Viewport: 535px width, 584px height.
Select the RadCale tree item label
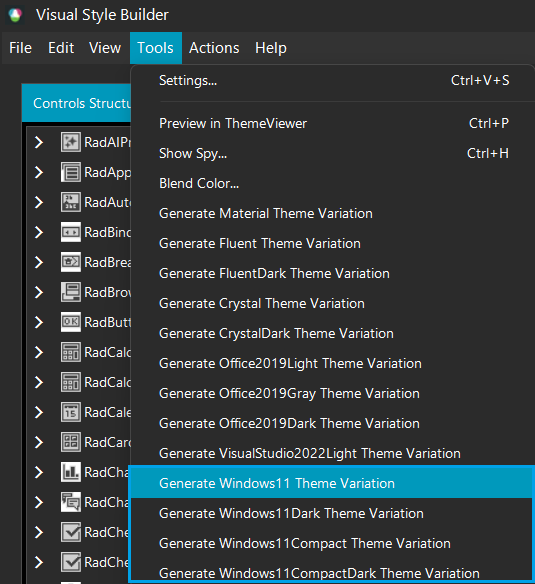click(108, 412)
